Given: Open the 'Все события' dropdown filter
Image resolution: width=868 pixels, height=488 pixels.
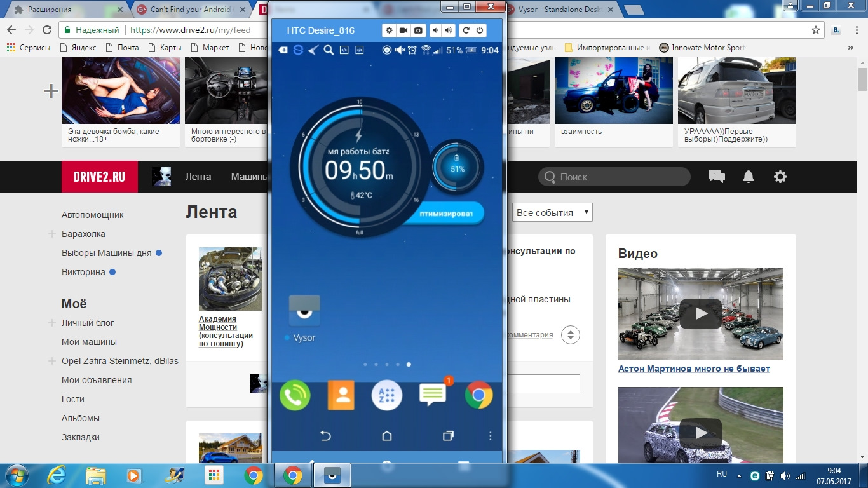Looking at the screenshot, I should [552, 212].
